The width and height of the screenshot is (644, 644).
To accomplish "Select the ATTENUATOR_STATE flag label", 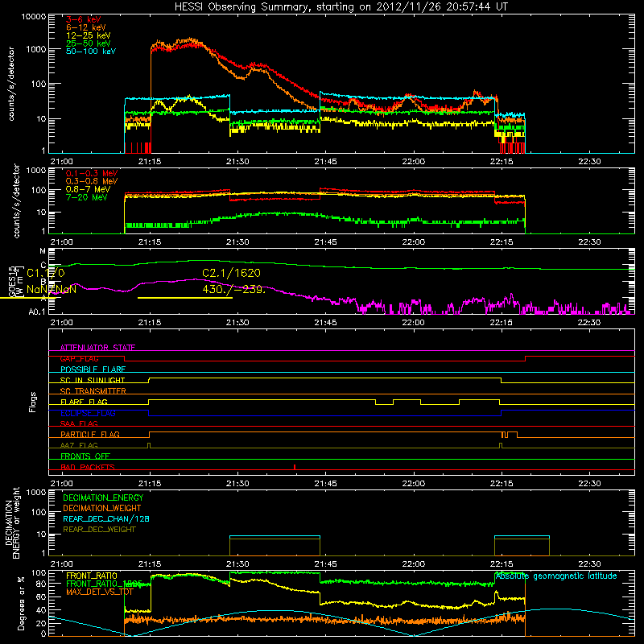I will tap(97, 348).
